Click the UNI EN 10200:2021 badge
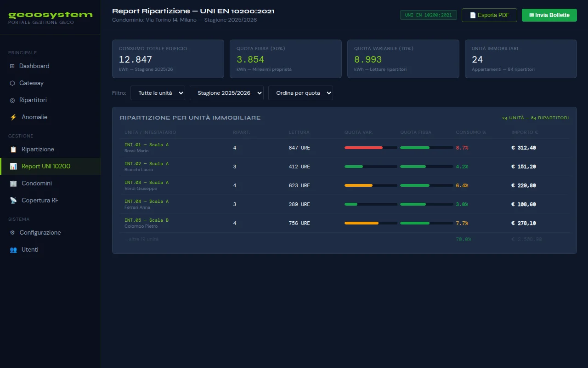Viewport: 588px width, 368px height. pos(428,15)
